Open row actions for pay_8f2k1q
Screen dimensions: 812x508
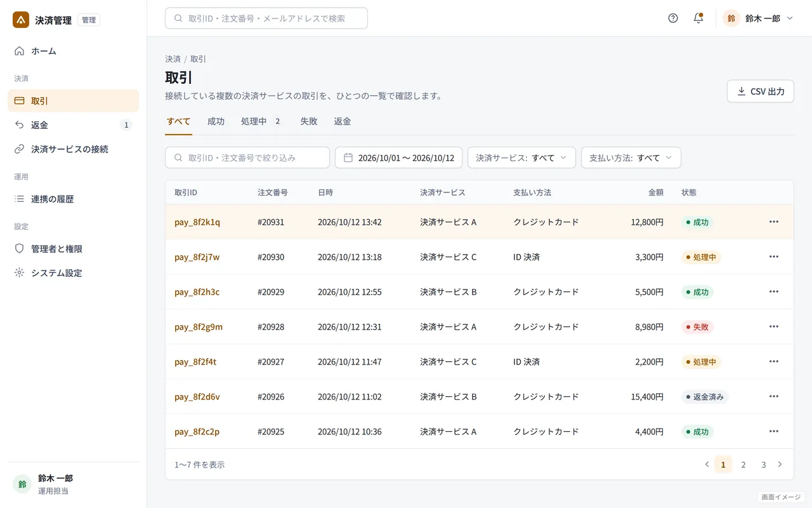(774, 222)
